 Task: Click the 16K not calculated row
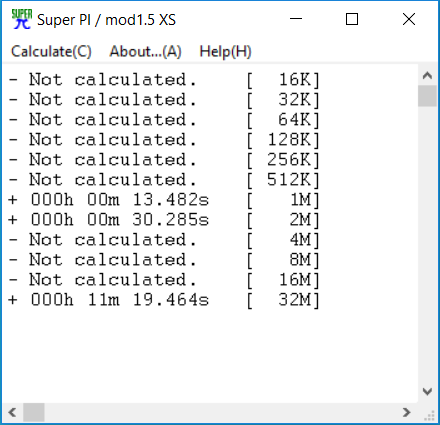click(164, 80)
